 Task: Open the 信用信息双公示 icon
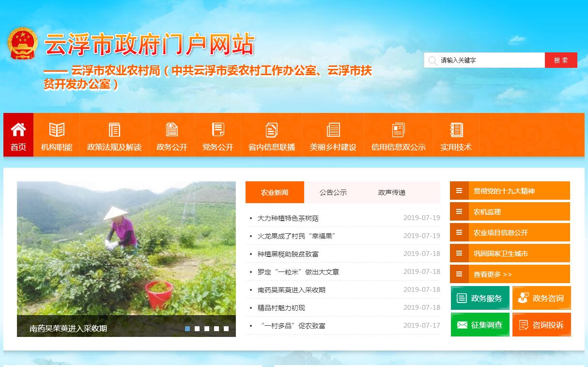398,130
